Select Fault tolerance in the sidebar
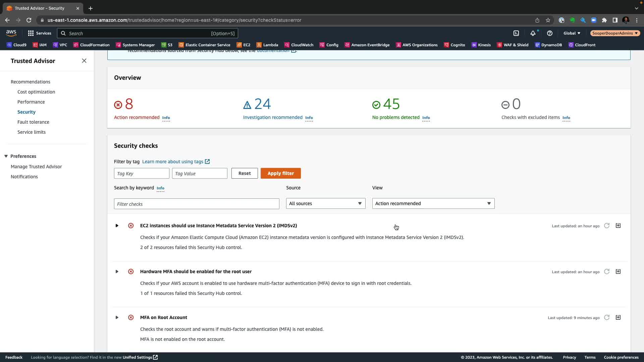This screenshot has width=644, height=362. 33,122
